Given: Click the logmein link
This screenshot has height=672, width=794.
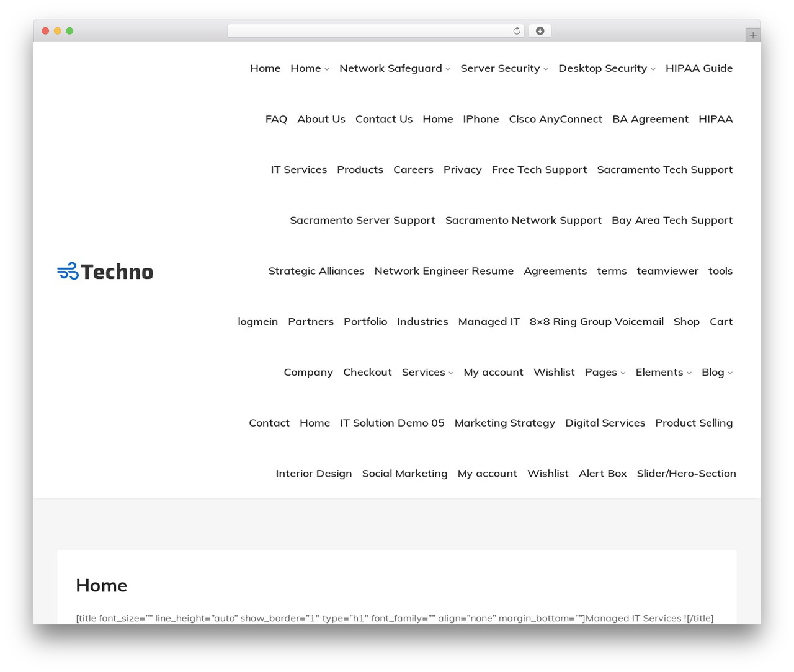Looking at the screenshot, I should tap(258, 322).
